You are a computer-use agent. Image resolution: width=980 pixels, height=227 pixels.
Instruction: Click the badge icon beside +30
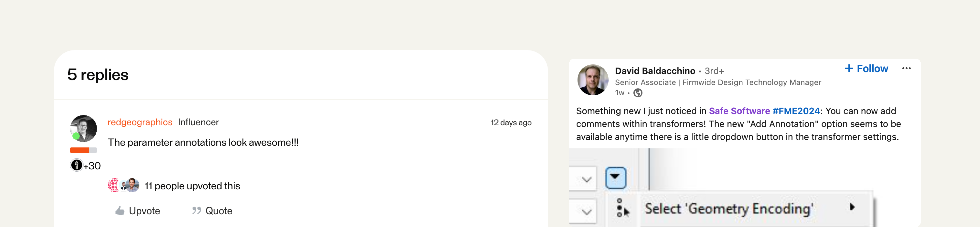[76, 165]
